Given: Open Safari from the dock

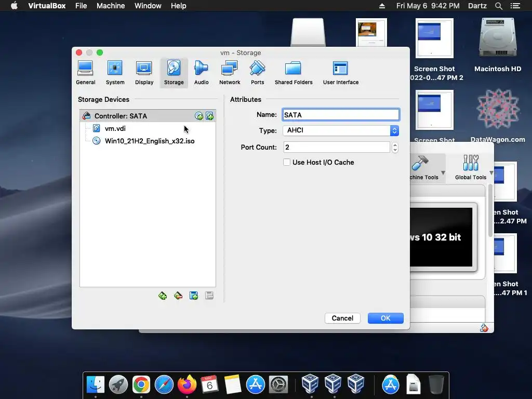Looking at the screenshot, I should 164,385.
